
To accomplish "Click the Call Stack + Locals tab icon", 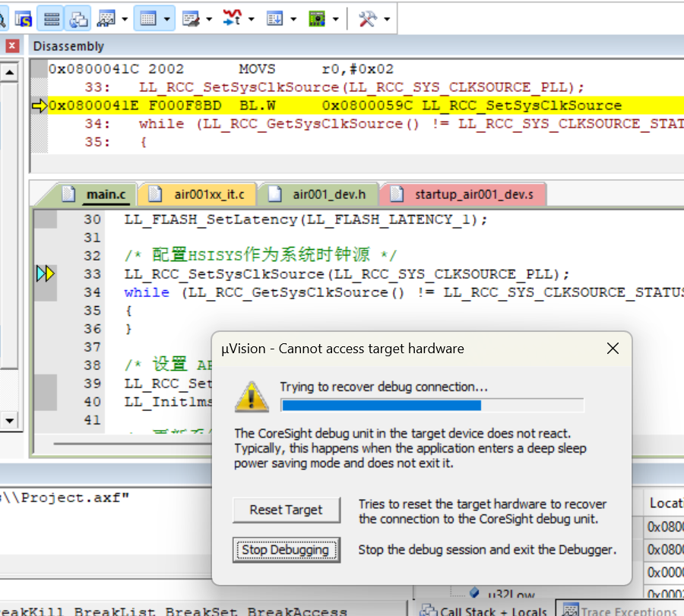I will (428, 611).
